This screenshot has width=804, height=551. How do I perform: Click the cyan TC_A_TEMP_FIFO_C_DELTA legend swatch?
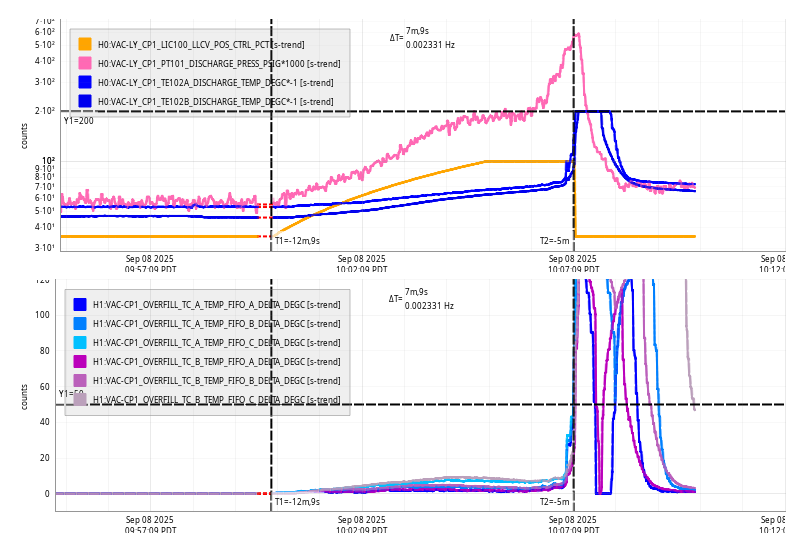coord(80,342)
